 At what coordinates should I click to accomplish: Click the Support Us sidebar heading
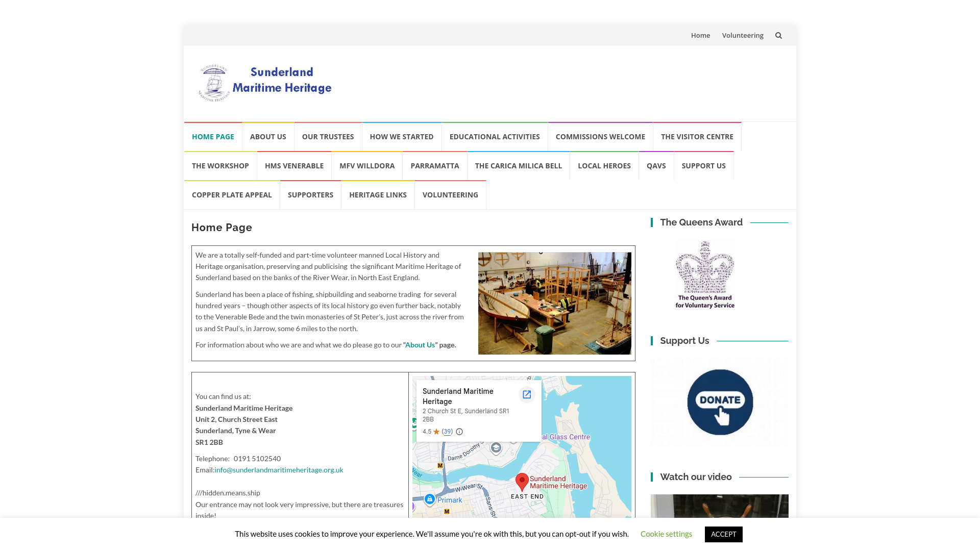(684, 341)
